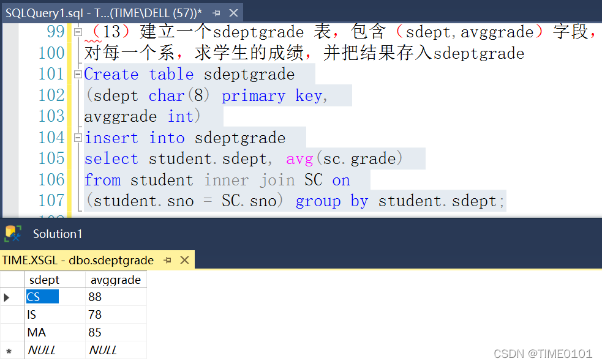Click the 'Create' keyword on line 101
602x364 pixels.
(x=111, y=74)
